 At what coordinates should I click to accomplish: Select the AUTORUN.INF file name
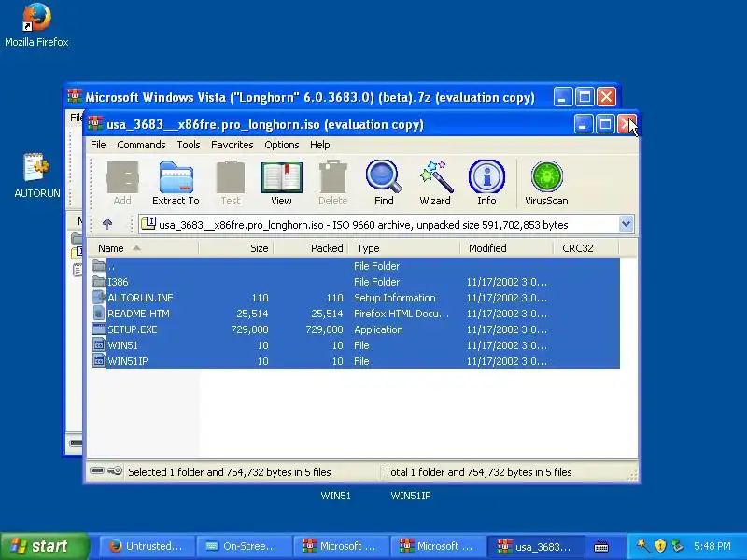click(x=140, y=298)
